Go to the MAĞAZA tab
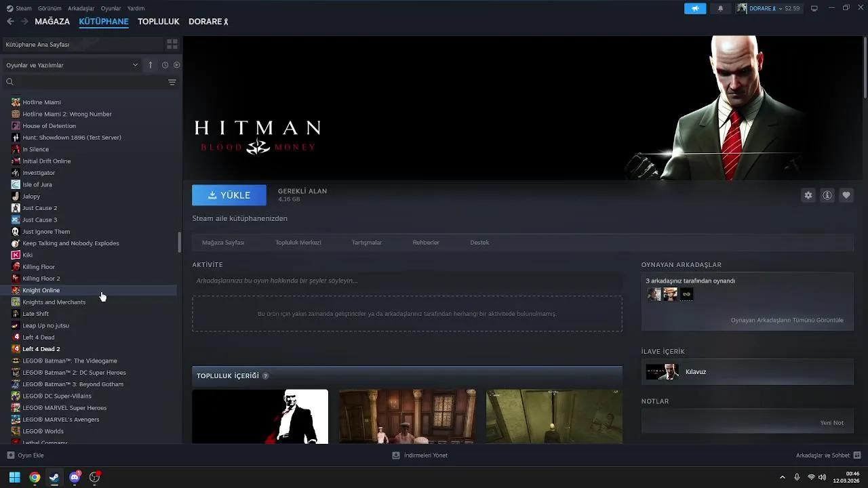Screen dimensions: 868x488 pos(52,22)
